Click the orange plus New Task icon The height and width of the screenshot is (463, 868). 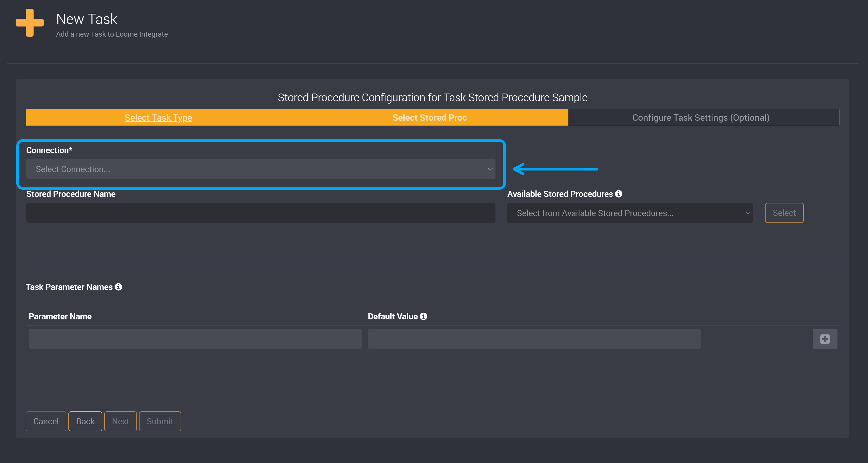tap(30, 23)
